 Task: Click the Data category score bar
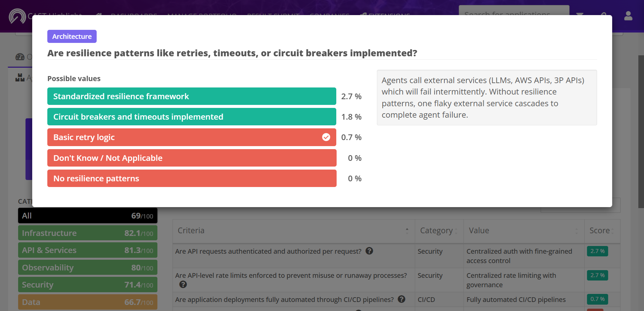point(88,302)
